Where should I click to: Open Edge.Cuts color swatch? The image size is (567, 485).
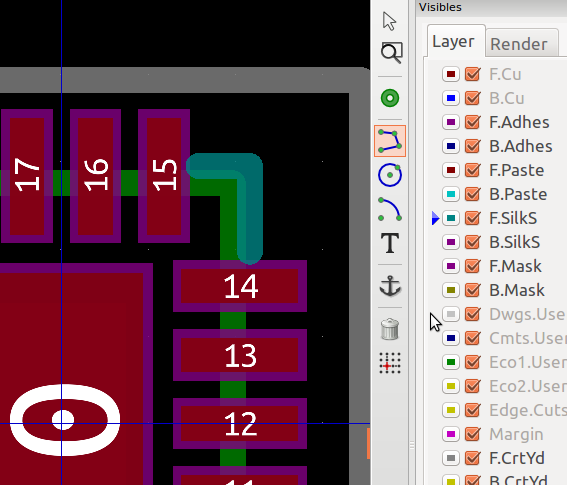[x=451, y=410]
